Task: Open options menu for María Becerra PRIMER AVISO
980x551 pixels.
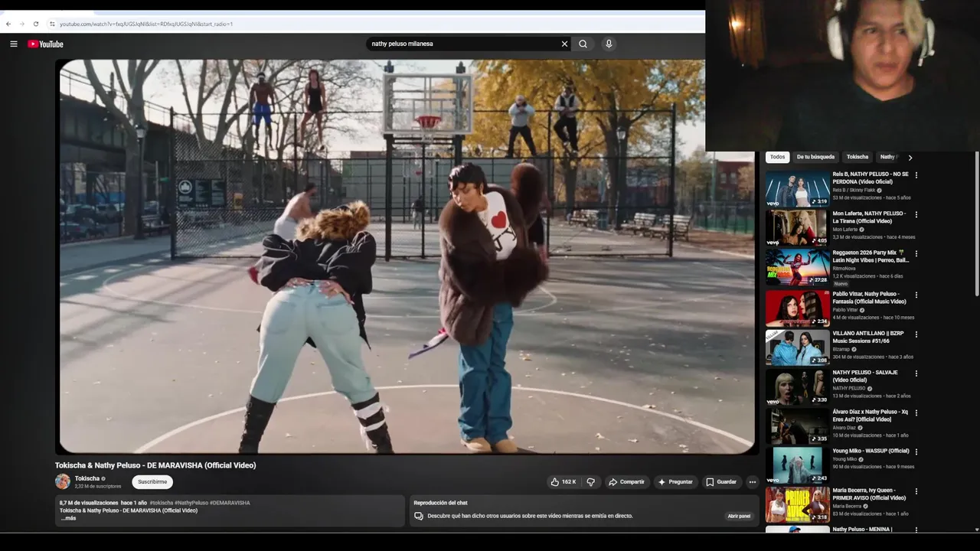Action: point(916,491)
